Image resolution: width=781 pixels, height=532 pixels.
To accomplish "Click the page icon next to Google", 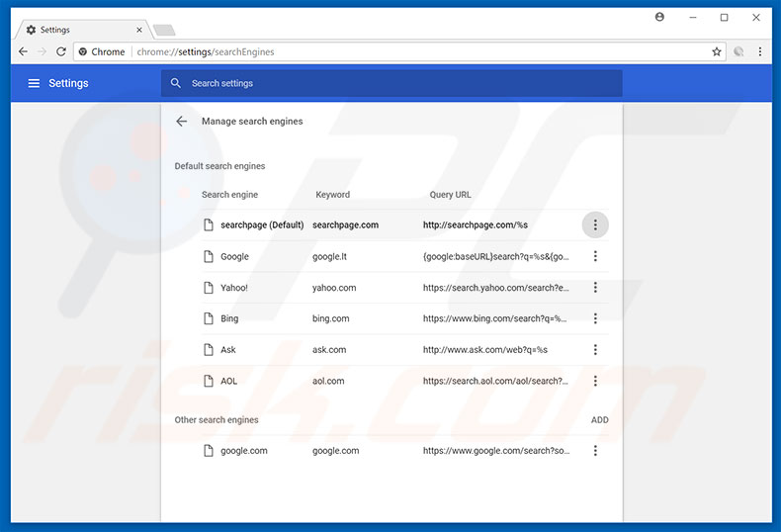I will tap(209, 256).
